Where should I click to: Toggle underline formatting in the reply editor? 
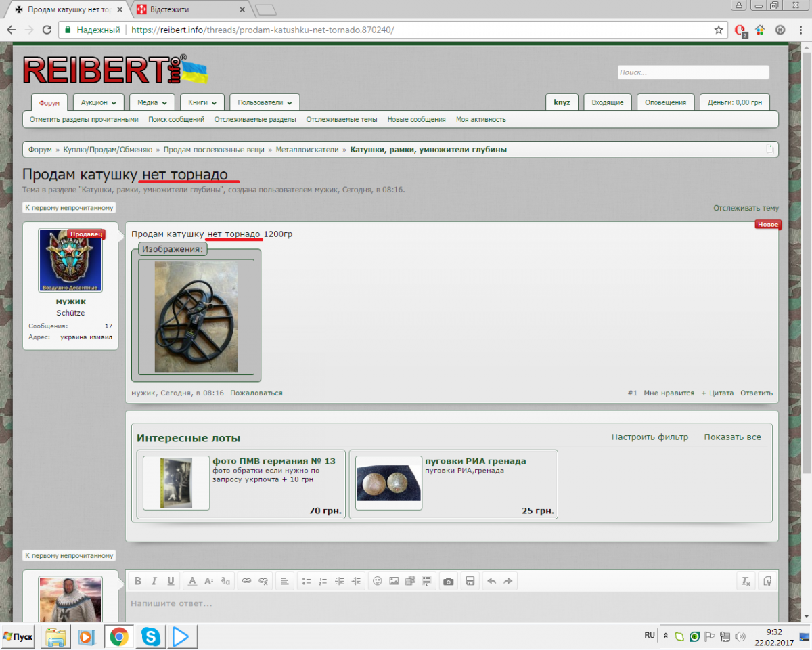coord(171,581)
